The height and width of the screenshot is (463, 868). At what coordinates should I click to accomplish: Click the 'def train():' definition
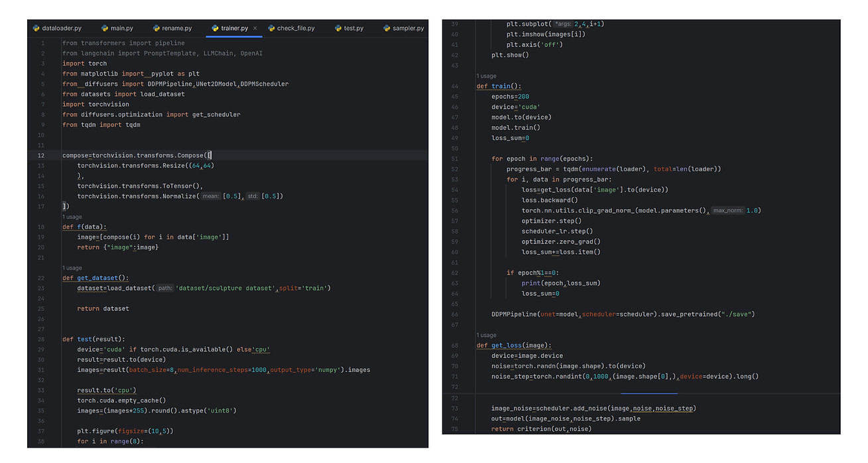(499, 86)
